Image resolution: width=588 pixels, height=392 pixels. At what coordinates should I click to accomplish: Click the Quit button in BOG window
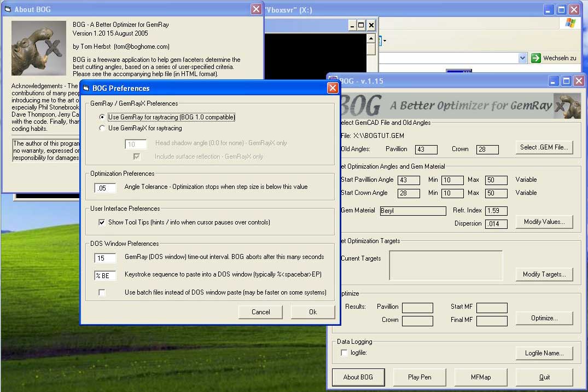[544, 377]
